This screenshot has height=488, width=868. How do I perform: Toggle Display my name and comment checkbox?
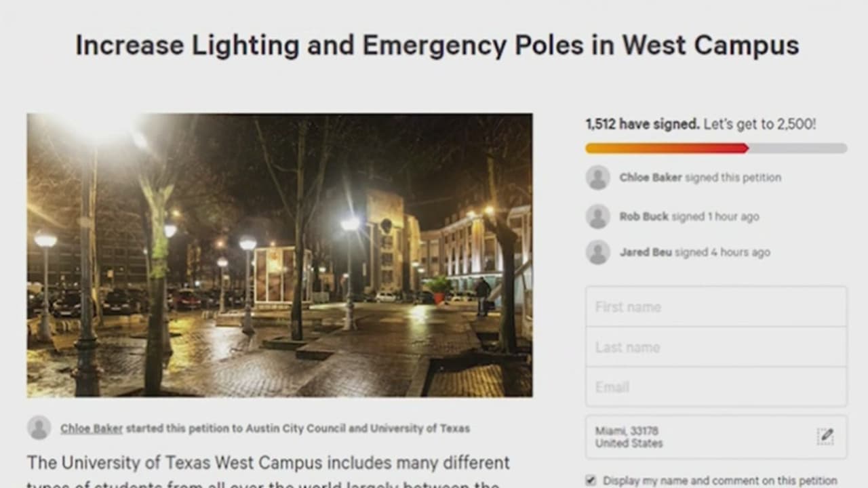[591, 481]
